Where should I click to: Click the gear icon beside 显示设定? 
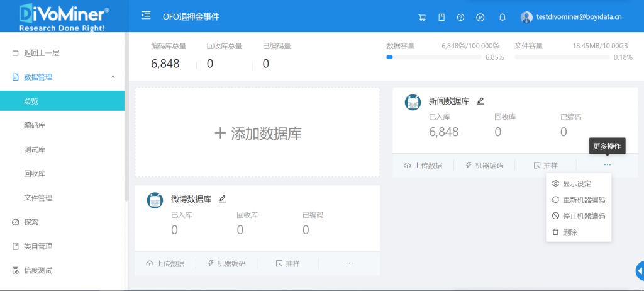[x=556, y=183]
